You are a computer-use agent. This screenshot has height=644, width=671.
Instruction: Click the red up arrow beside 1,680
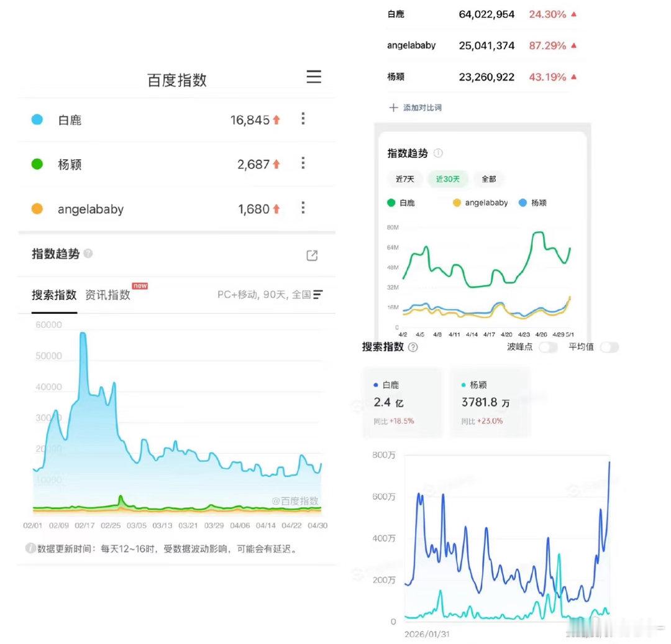tap(276, 209)
